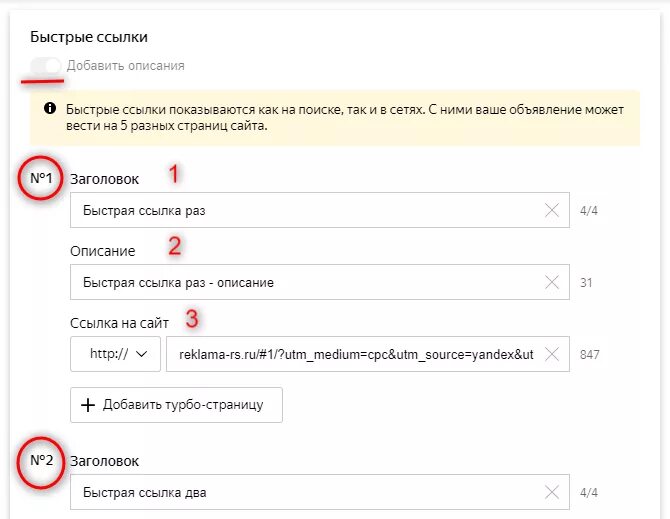The image size is (670, 519).
Task: Click the '№1' quick link number
Action: click(41, 178)
